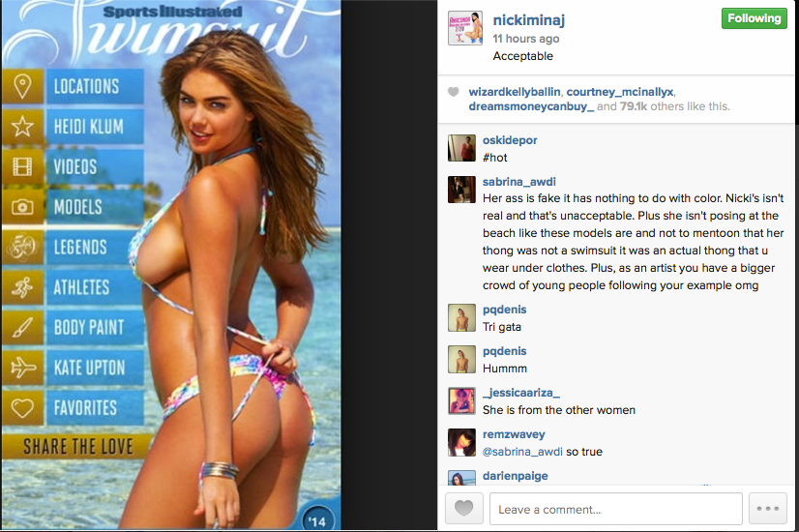Open nickiminaj's profile picture thumbnail
This screenshot has width=799, height=532.
[x=464, y=28]
